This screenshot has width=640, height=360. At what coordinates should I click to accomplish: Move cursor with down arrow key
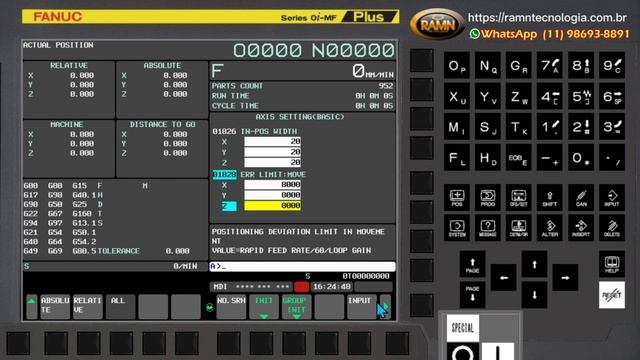534,295
